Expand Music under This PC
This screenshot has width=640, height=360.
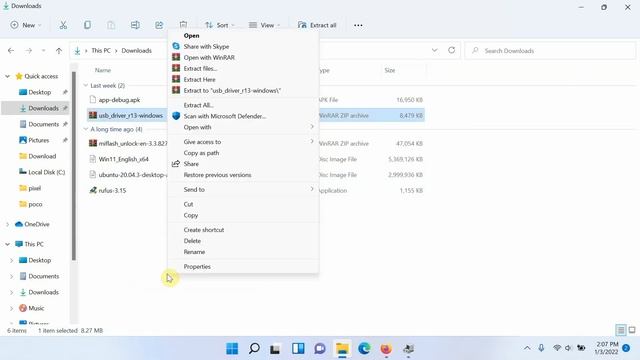tap(11, 308)
